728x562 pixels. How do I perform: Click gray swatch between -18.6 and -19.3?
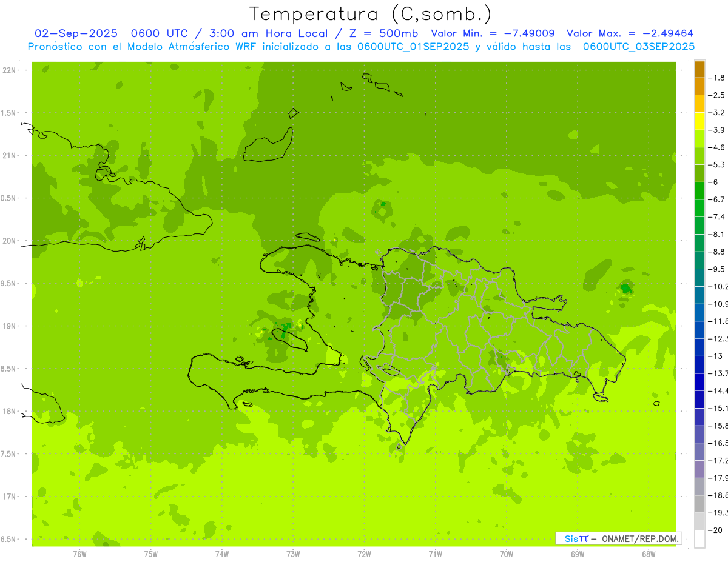699,504
